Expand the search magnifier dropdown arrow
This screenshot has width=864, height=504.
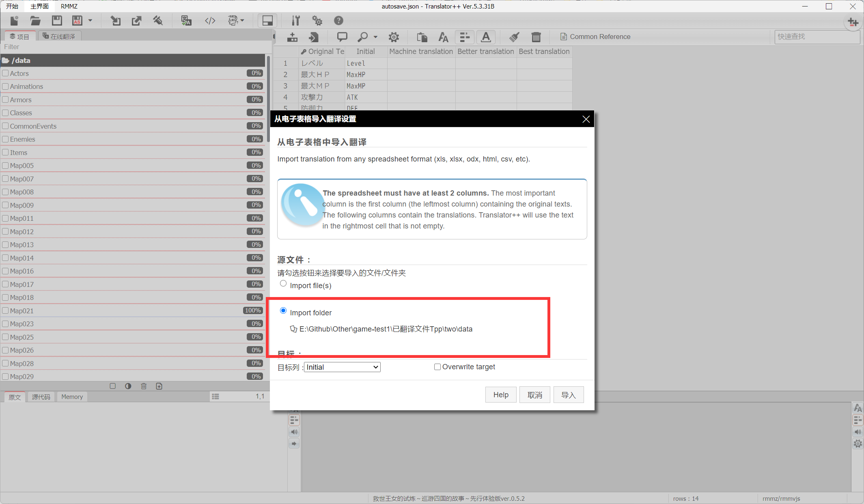[x=375, y=37]
